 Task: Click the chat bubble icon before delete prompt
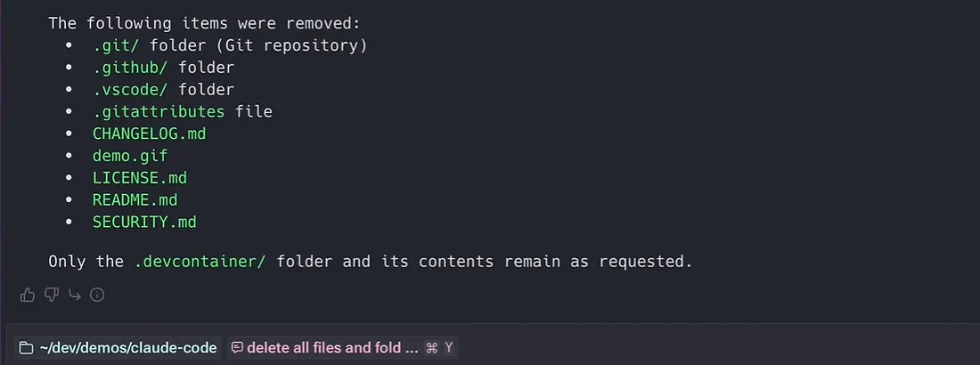[x=237, y=348]
